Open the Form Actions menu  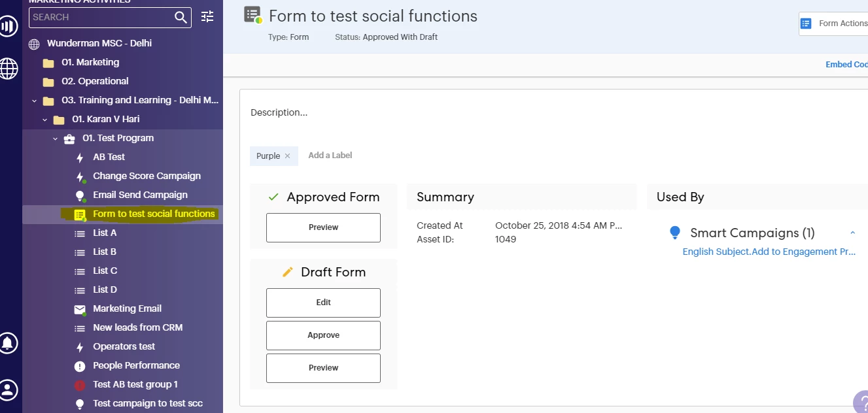833,24
